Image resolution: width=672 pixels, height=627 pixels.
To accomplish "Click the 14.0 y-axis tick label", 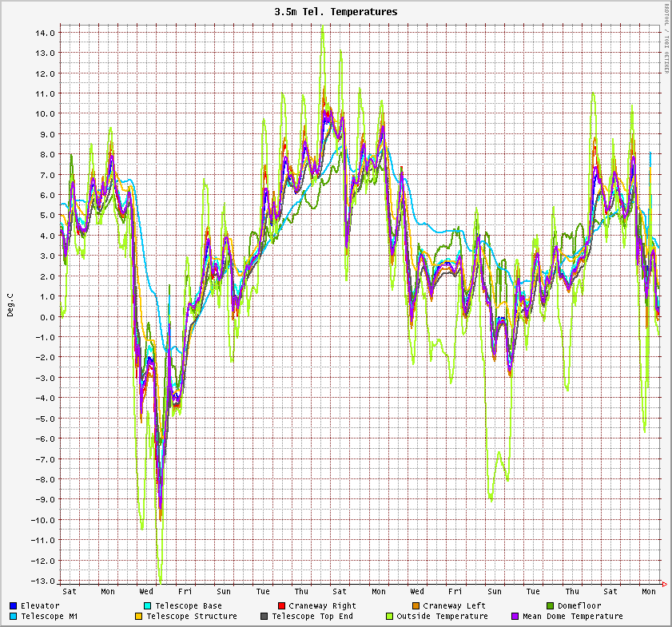I will pos(45,33).
